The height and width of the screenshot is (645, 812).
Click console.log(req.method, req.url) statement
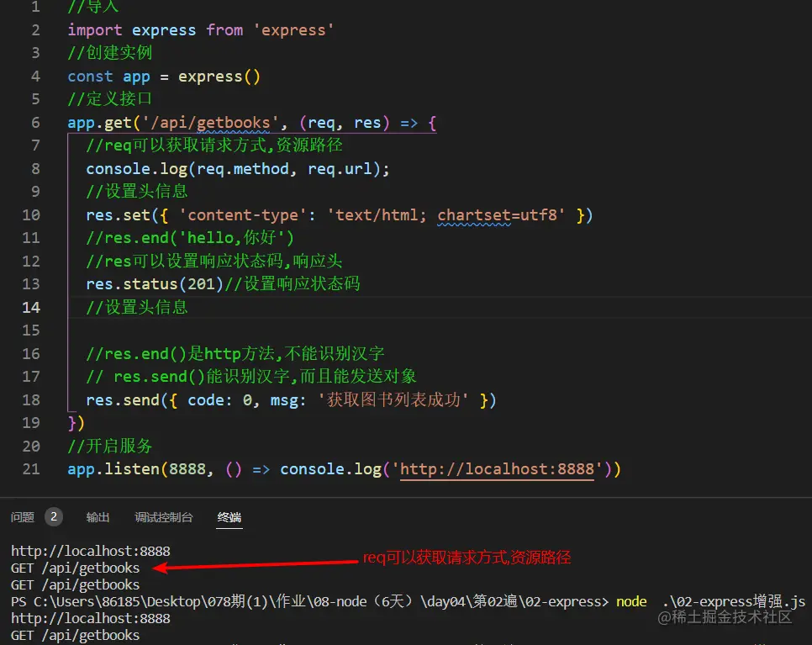click(x=237, y=169)
